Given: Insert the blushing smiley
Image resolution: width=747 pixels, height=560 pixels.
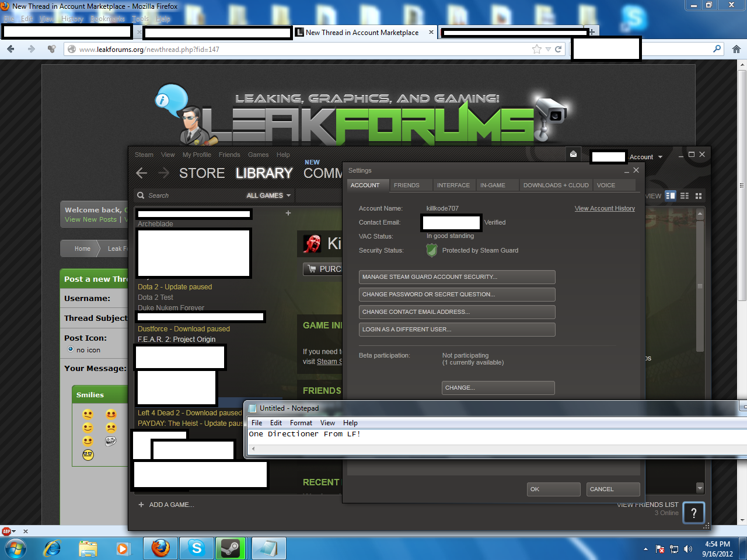Looking at the screenshot, I should (111, 414).
